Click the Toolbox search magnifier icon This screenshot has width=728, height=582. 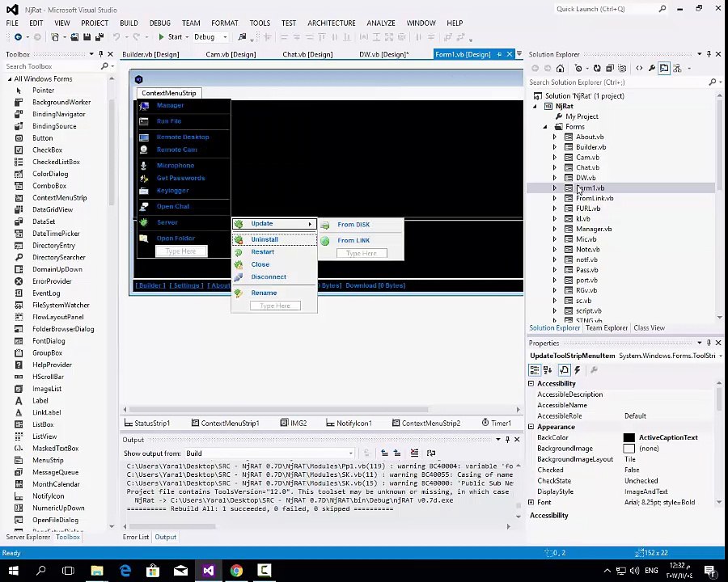pyautogui.click(x=104, y=66)
